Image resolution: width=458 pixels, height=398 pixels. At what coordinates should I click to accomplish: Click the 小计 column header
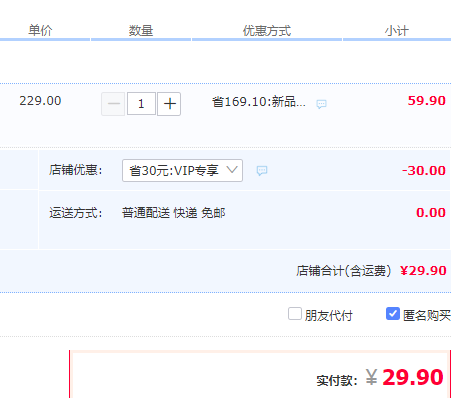click(397, 31)
